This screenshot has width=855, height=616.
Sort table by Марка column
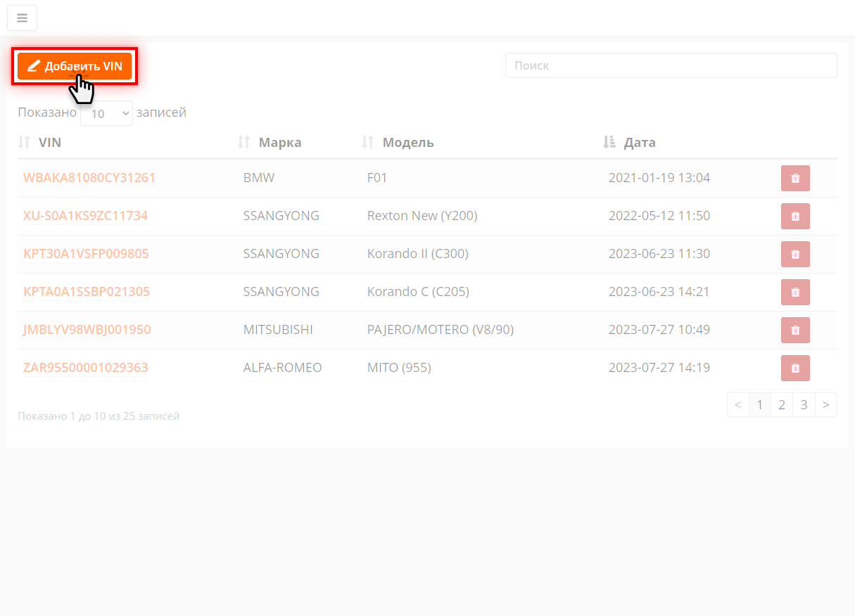[279, 143]
